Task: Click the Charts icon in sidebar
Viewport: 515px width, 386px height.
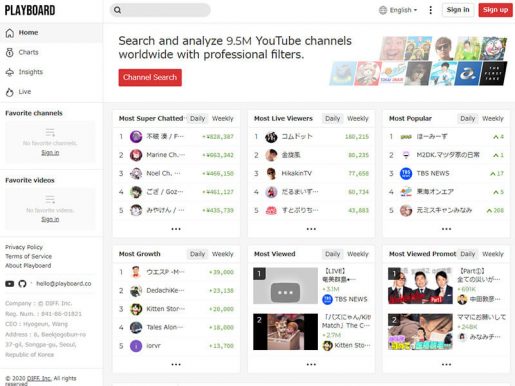Action: [x=10, y=52]
